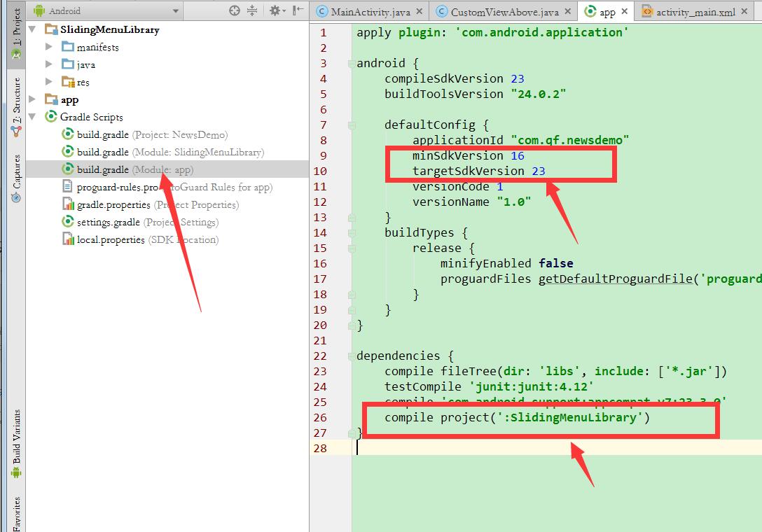Viewport: 762px width, 532px height.
Task: Toggle the 1: Project tool window
Action: (17, 34)
